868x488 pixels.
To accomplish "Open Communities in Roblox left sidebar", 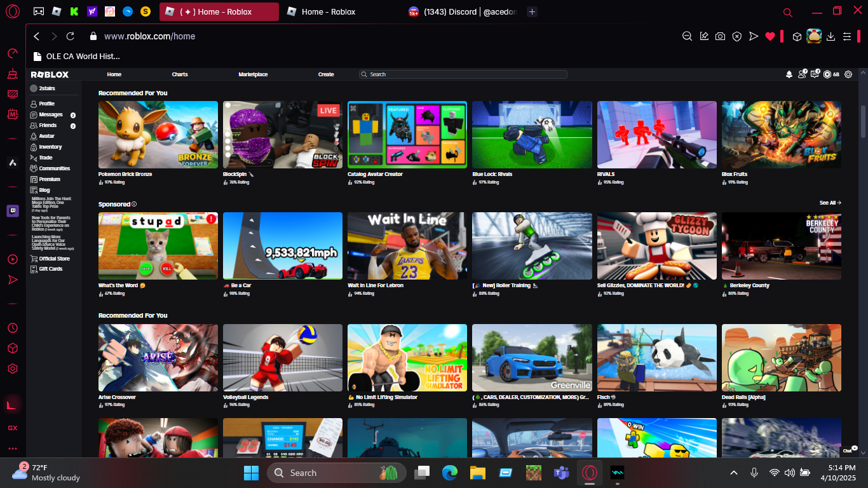I will click(54, 168).
